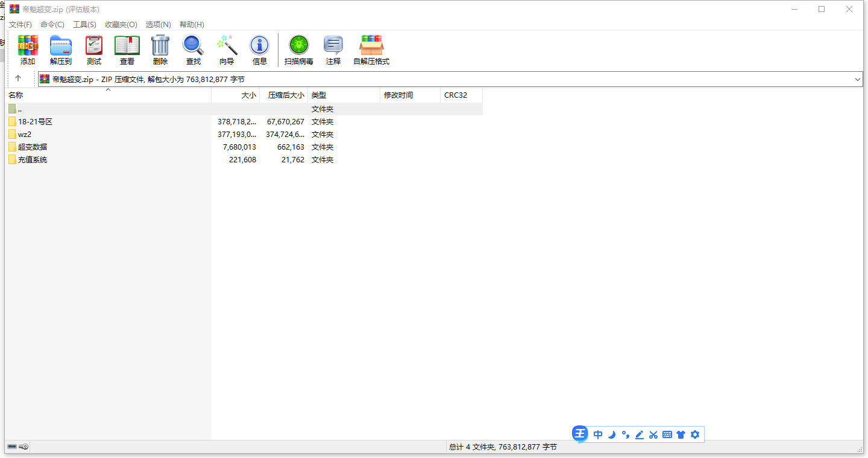Open the Comment (注释) icon
The image size is (868, 458).
[333, 46]
